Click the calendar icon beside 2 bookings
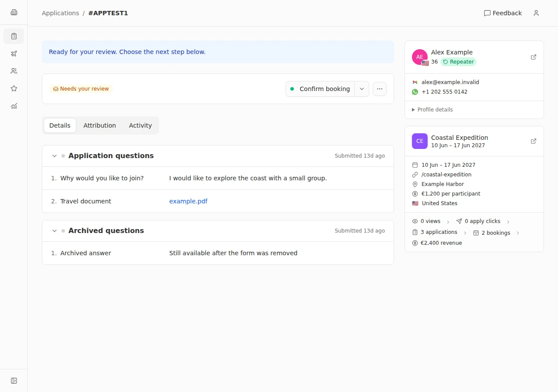 [x=476, y=233]
